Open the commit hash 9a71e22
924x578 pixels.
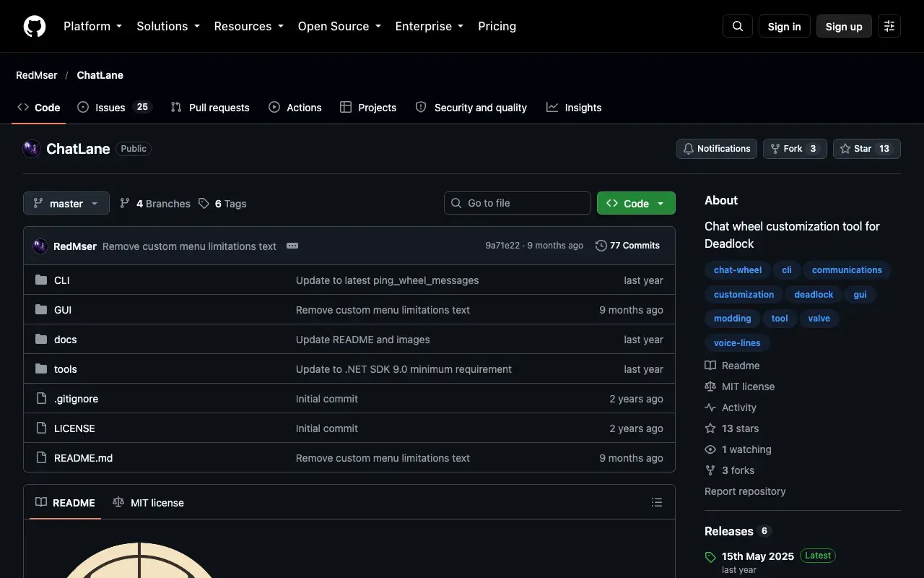coord(502,246)
